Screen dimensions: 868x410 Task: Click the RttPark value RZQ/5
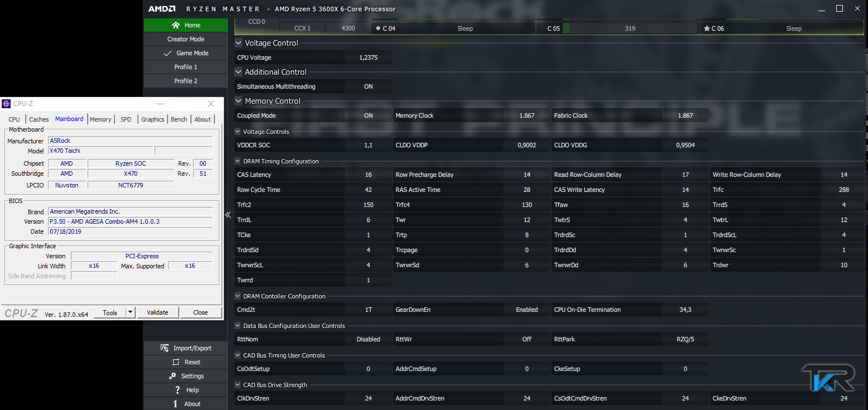pyautogui.click(x=685, y=339)
